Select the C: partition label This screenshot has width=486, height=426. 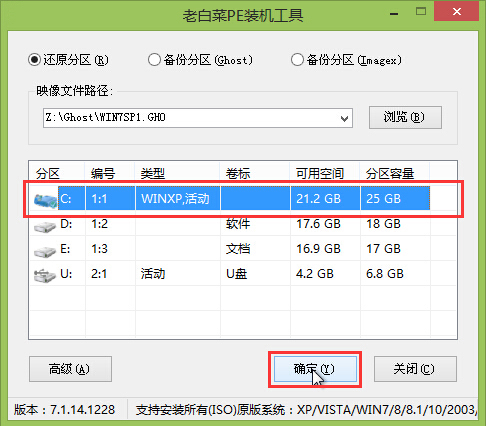click(x=66, y=199)
